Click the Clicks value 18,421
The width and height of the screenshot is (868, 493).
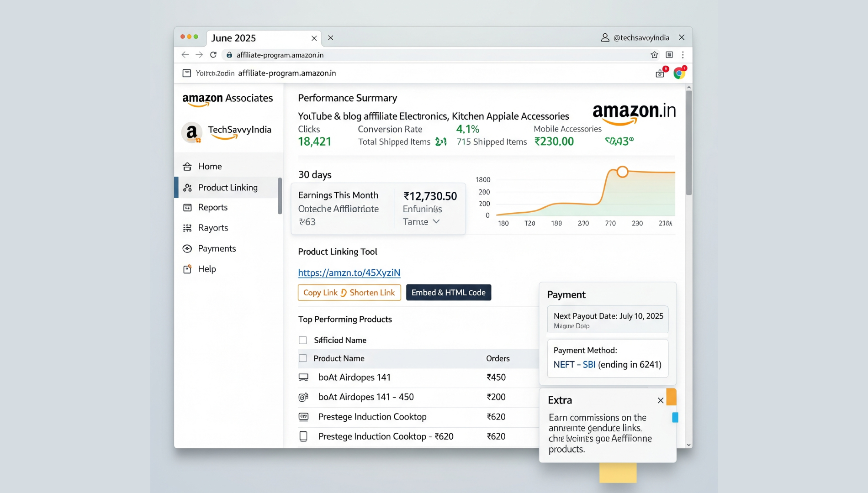pos(314,142)
